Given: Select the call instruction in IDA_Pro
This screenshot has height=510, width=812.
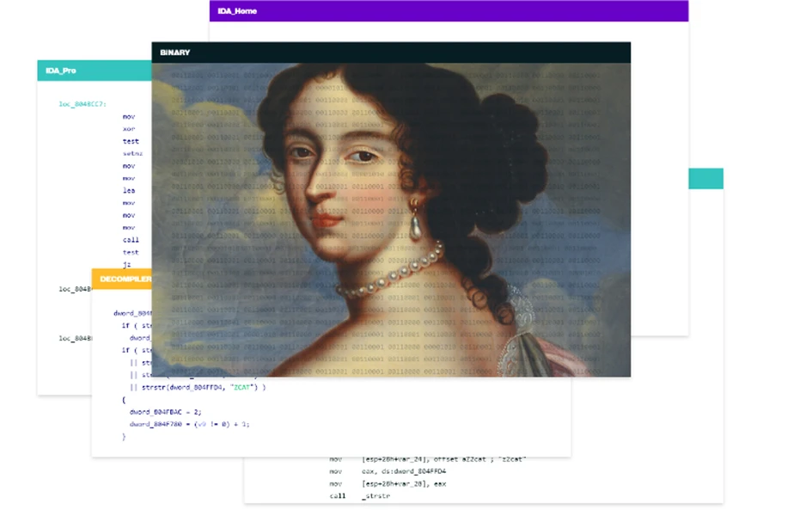Looking at the screenshot, I should click(131, 240).
